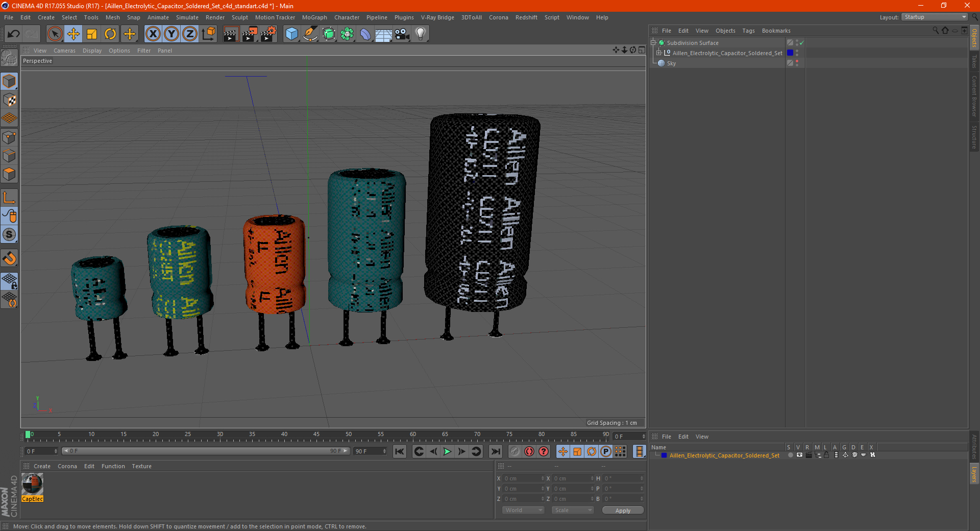Viewport: 980px width, 531px height.
Task: Toggle Z axis lock
Action: [190, 34]
